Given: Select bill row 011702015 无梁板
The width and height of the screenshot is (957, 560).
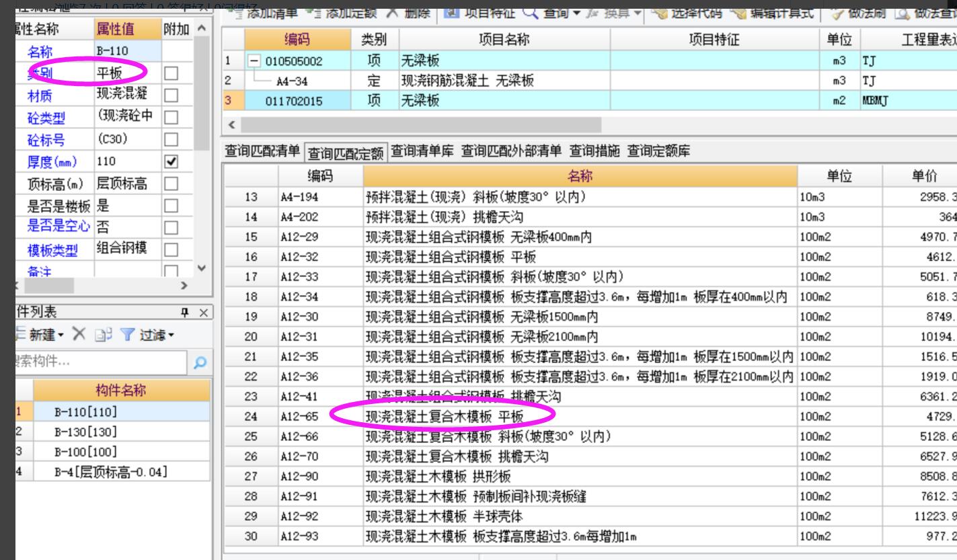Looking at the screenshot, I should point(590,102).
